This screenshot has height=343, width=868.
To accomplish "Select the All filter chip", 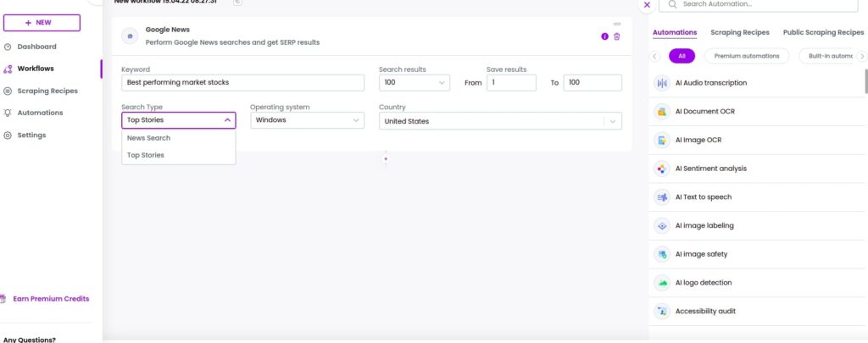I will click(682, 56).
